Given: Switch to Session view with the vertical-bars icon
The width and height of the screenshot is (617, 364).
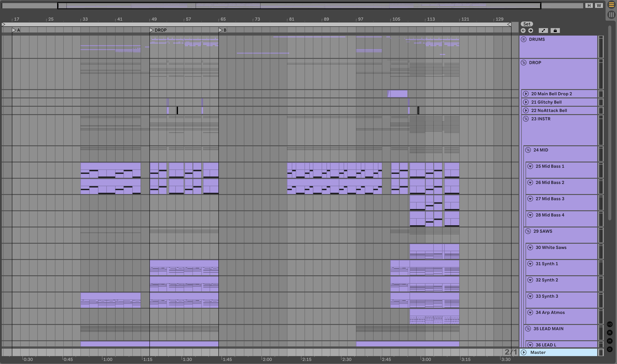Looking at the screenshot, I should click(x=611, y=15).
